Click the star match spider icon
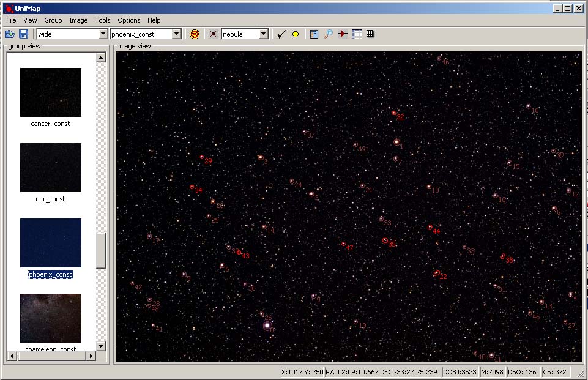Image resolution: width=588 pixels, height=380 pixels. click(x=213, y=34)
